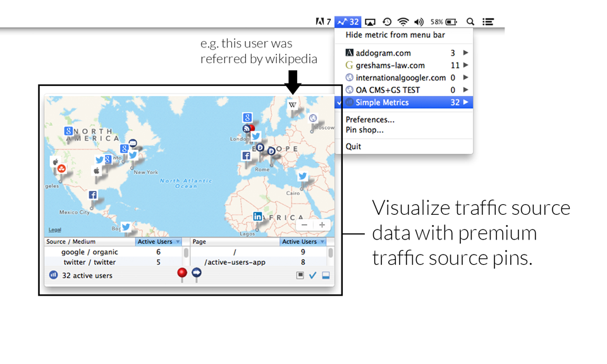Open the Time Machine menu bar icon
This screenshot has height=364, width=607.
pyautogui.click(x=387, y=21)
